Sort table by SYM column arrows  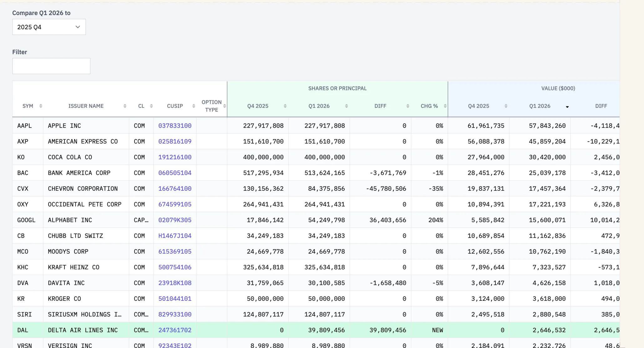coord(41,106)
